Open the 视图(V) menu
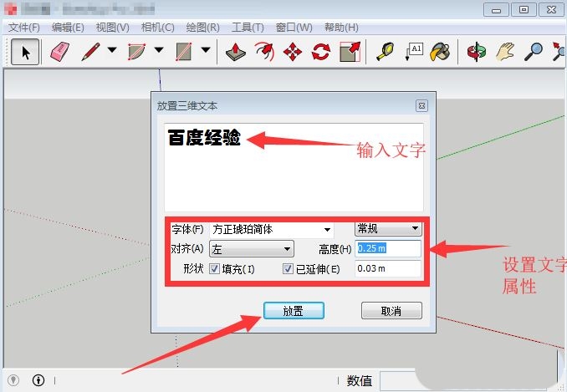Viewport: 567px width, 392px height. pyautogui.click(x=112, y=28)
